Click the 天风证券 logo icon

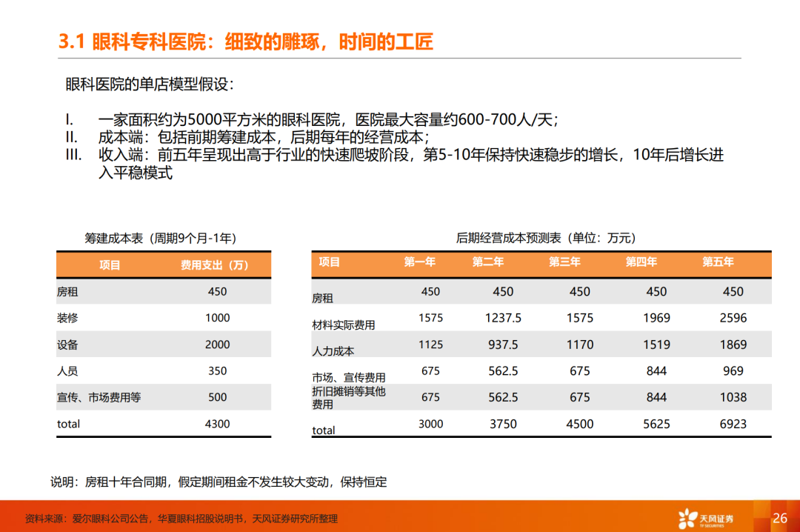point(706,518)
